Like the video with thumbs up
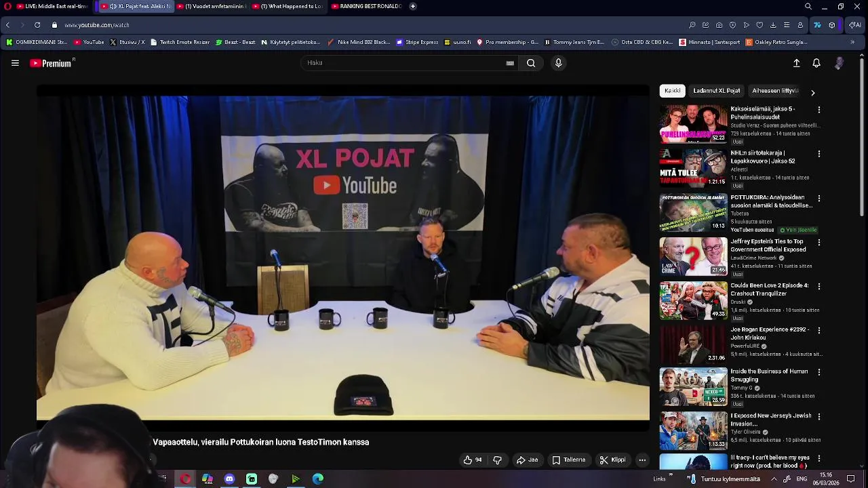 click(473, 460)
